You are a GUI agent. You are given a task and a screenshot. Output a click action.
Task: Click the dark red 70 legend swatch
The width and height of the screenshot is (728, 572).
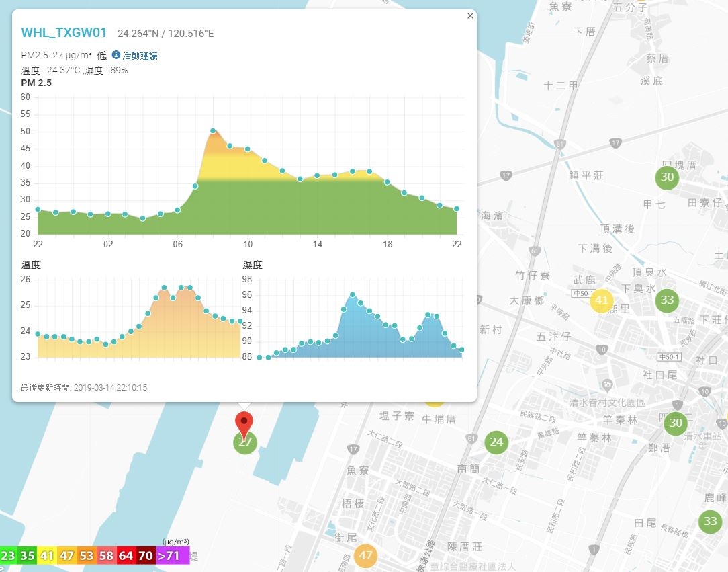[145, 555]
